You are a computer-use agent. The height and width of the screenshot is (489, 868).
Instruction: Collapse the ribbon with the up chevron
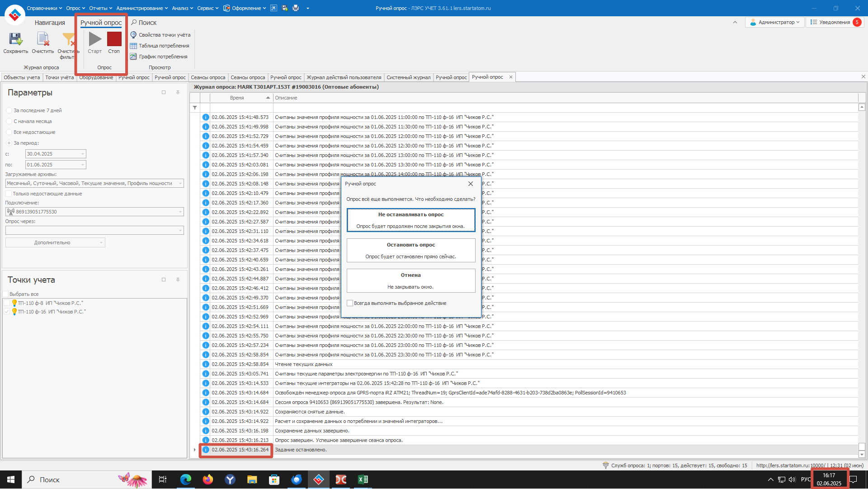coord(735,22)
